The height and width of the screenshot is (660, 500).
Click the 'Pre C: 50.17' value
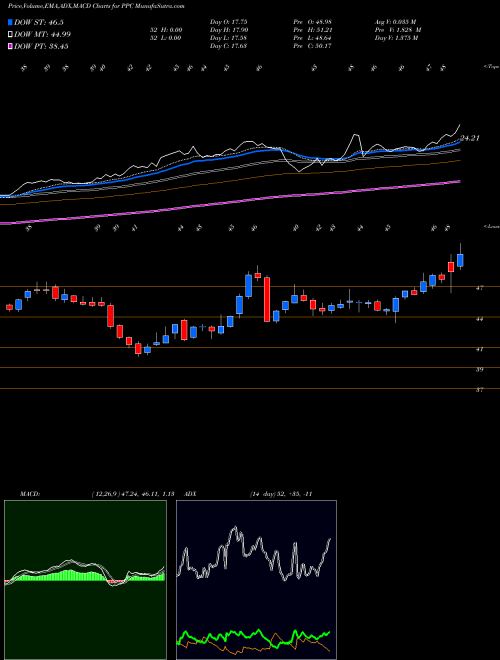click(313, 46)
